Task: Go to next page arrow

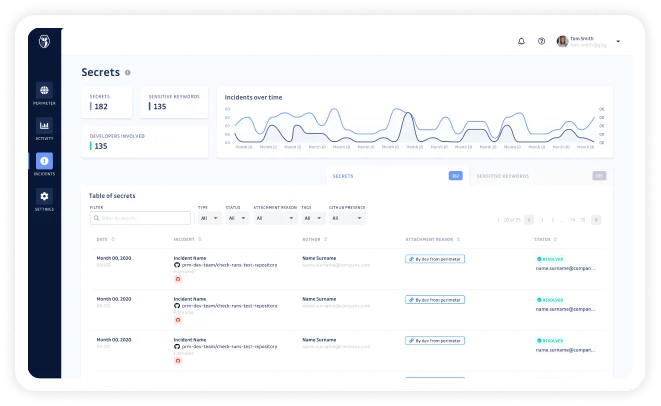Action: [x=596, y=220]
